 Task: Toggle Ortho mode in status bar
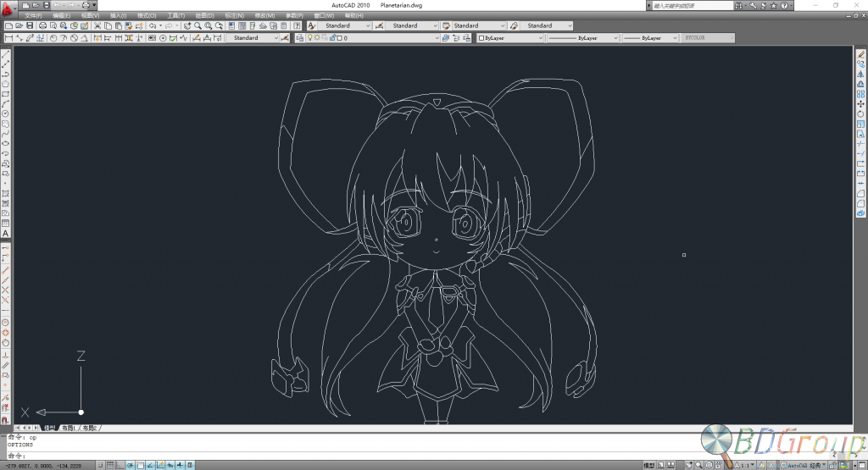pos(120,465)
